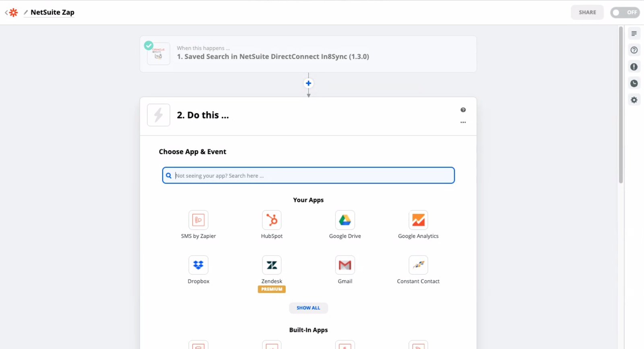Click the Your Apps heading
644x349 pixels.
308,200
